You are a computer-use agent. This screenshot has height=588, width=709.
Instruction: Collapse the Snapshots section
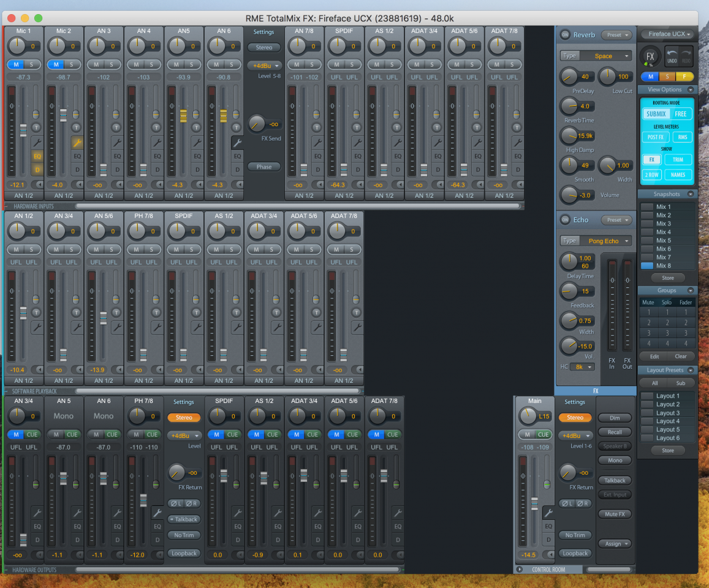click(691, 194)
